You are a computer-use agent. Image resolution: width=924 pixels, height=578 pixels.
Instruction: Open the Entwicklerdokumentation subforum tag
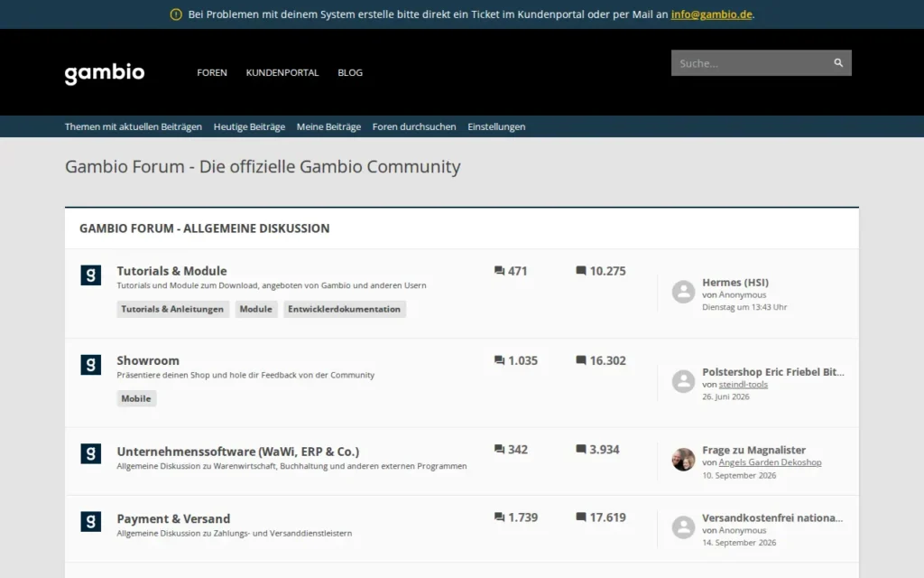[x=344, y=309]
